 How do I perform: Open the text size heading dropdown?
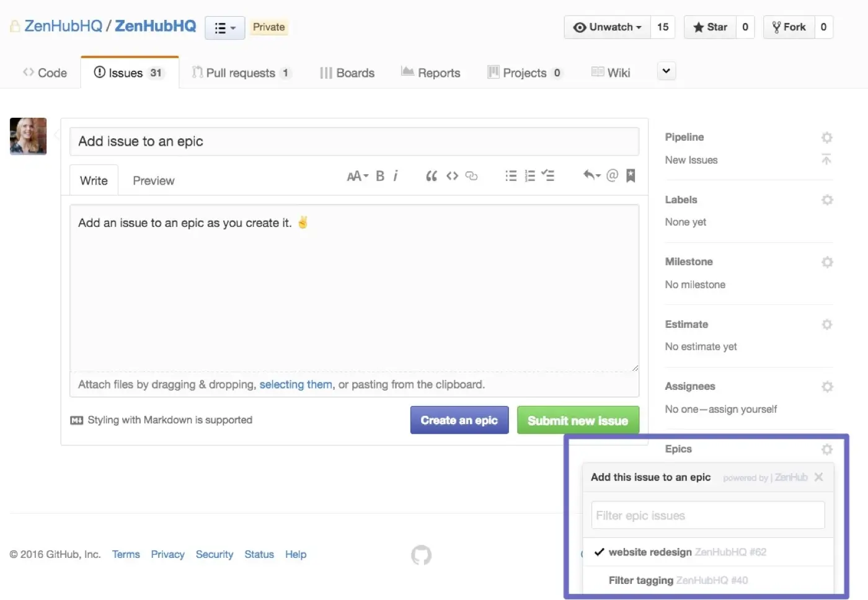(358, 176)
